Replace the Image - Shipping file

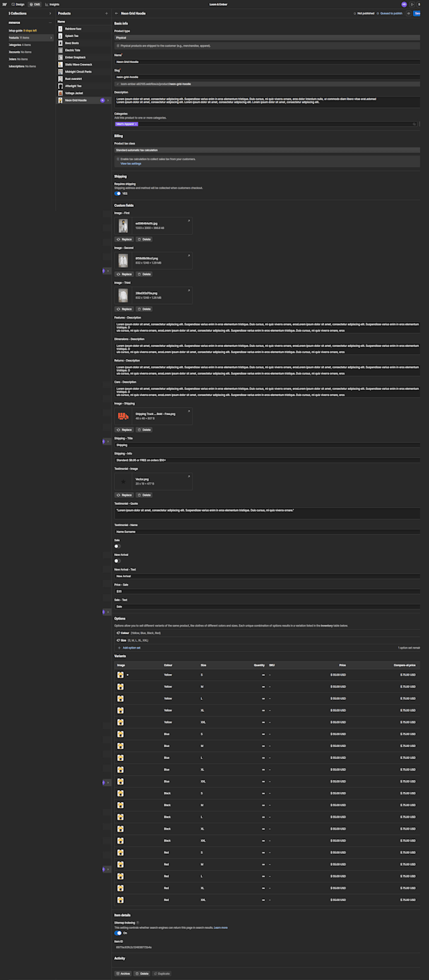[124, 430]
